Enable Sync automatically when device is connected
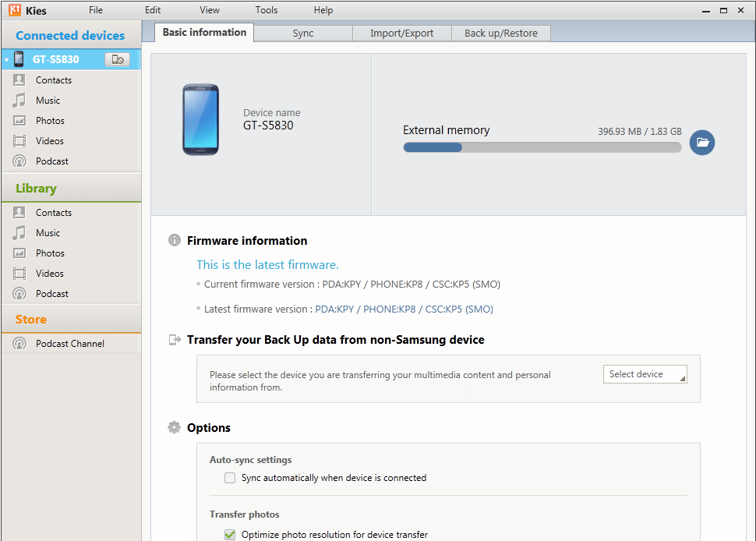756x541 pixels. pyautogui.click(x=230, y=478)
